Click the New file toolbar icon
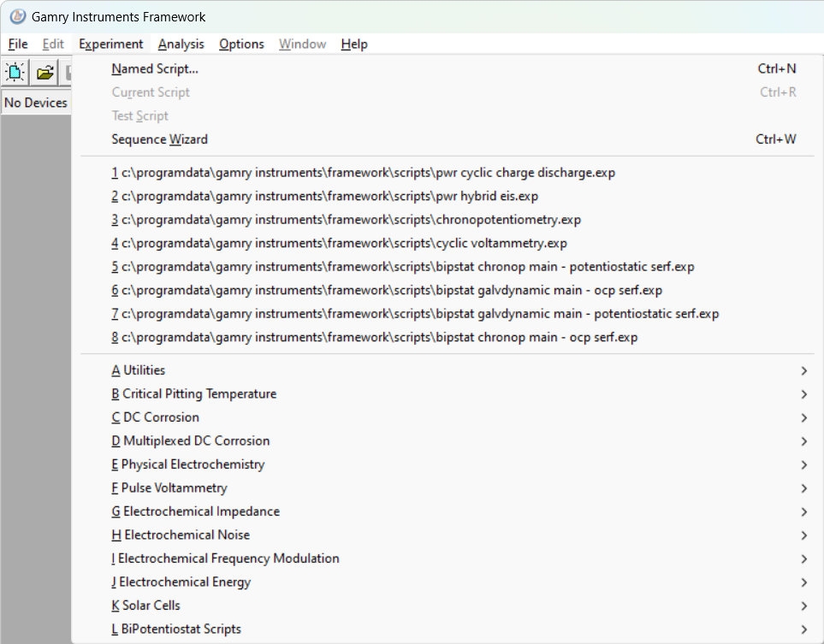 (x=15, y=72)
